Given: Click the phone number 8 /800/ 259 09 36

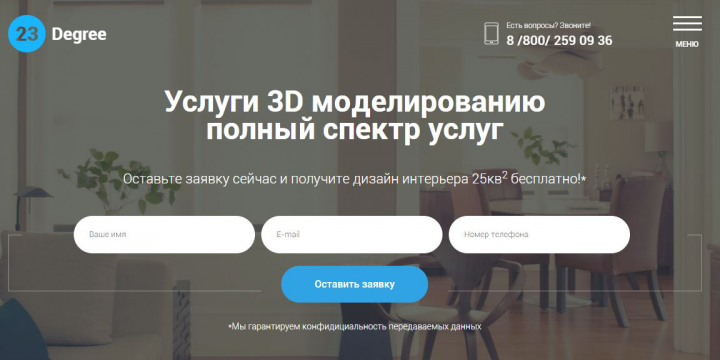Looking at the screenshot, I should [559, 40].
